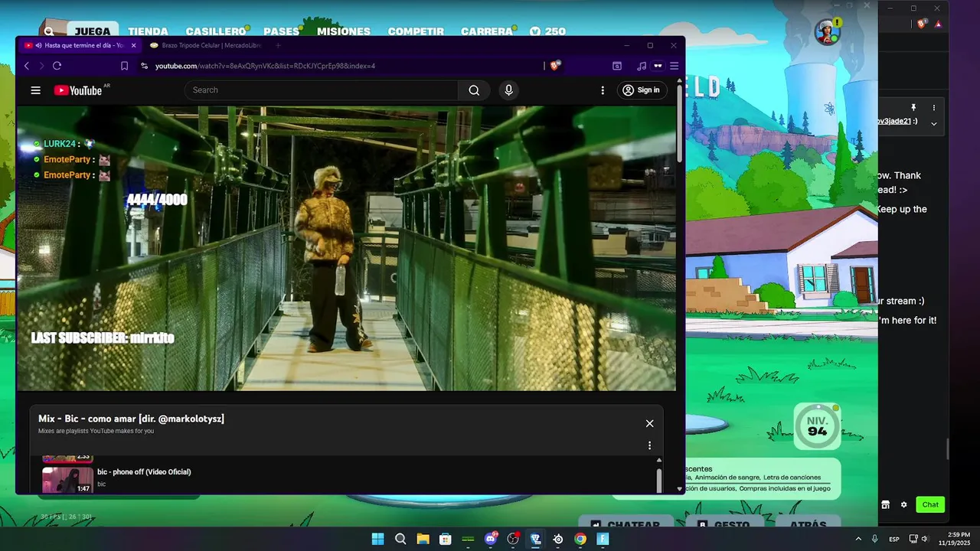Open Microsoft Store from the taskbar
Viewport: 980px width, 551px height.
coord(445,539)
